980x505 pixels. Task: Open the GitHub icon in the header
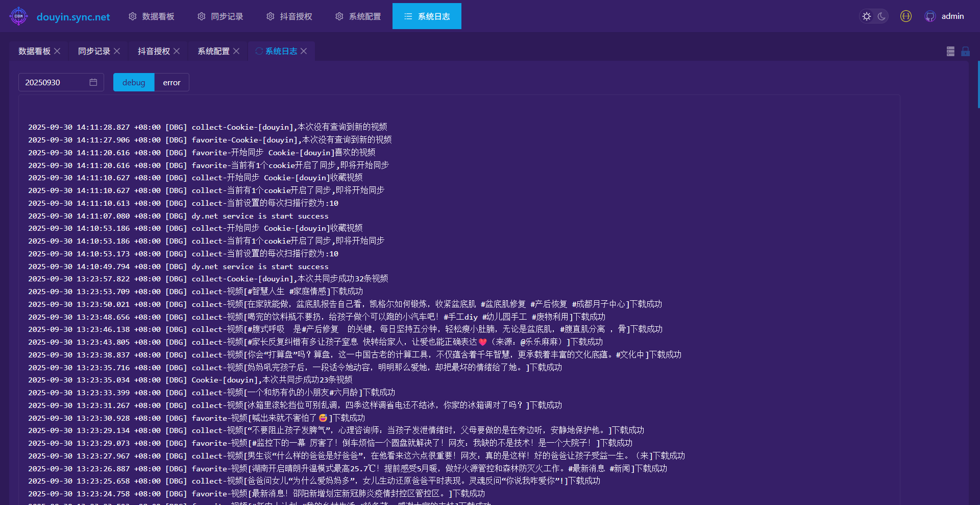coord(930,16)
